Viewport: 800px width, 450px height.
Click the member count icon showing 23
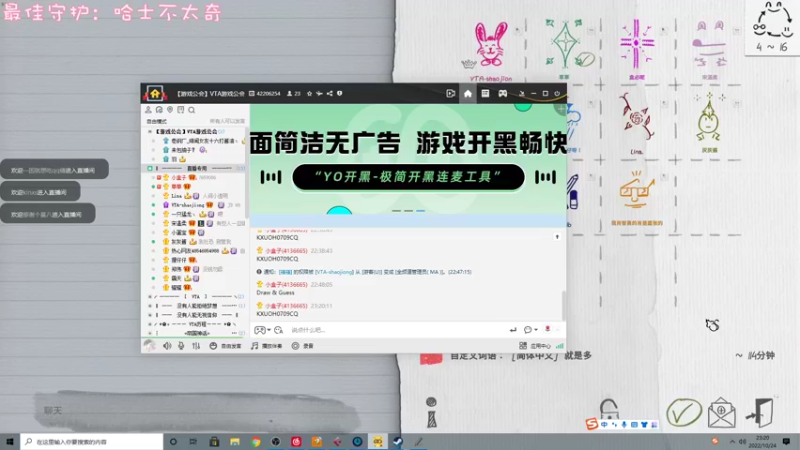point(293,93)
